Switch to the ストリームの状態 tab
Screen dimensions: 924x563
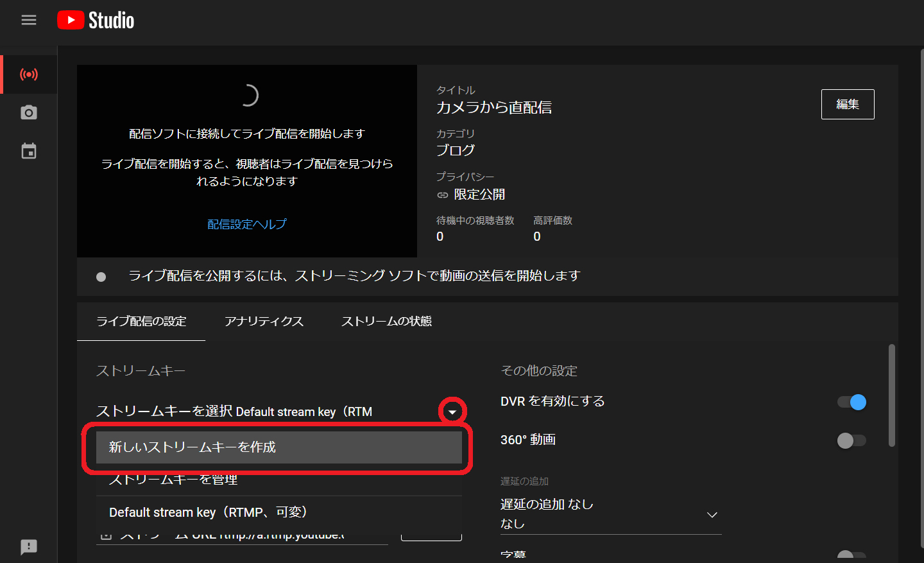click(x=386, y=322)
